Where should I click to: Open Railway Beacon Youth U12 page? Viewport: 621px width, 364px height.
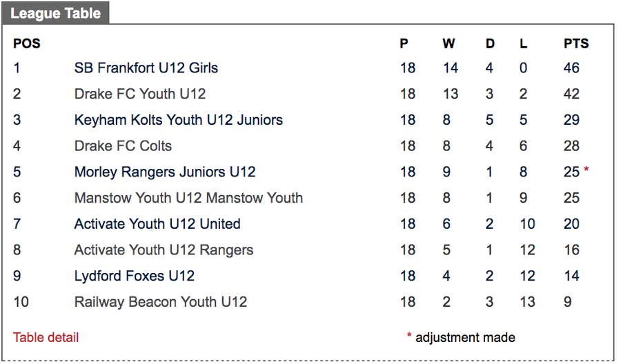[x=160, y=302]
